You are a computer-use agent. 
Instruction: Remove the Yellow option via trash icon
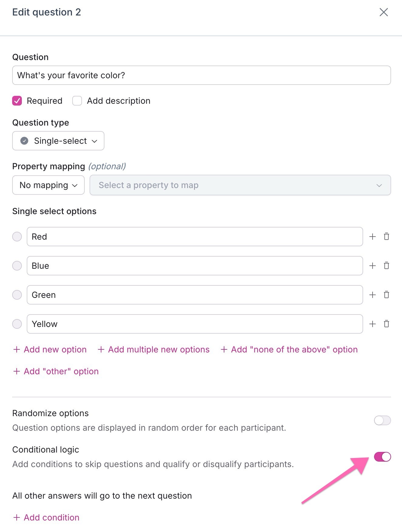(386, 324)
